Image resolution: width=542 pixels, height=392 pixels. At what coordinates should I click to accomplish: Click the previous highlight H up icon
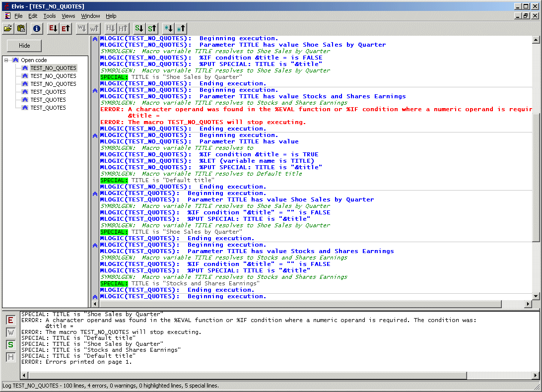pos(123,28)
